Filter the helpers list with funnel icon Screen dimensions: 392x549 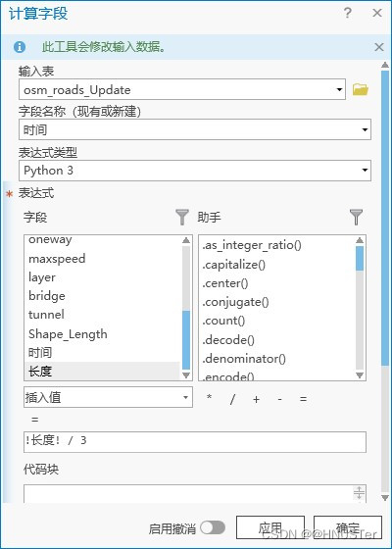point(356,217)
